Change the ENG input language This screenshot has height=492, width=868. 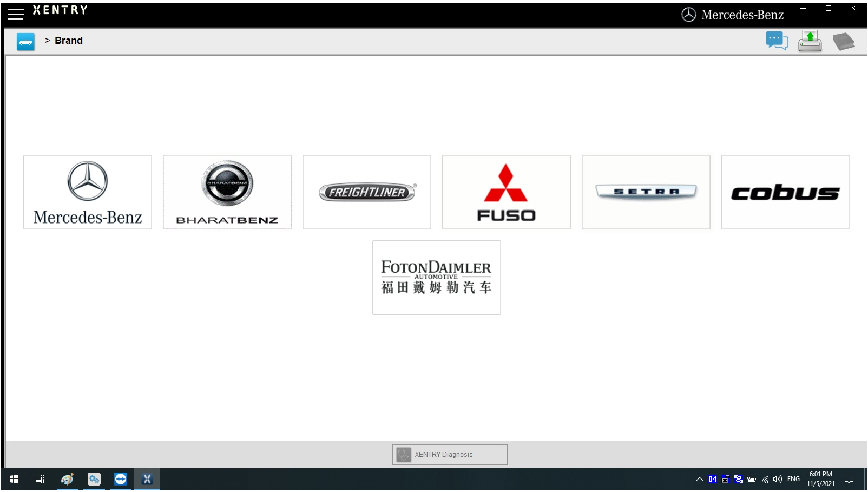(x=793, y=479)
